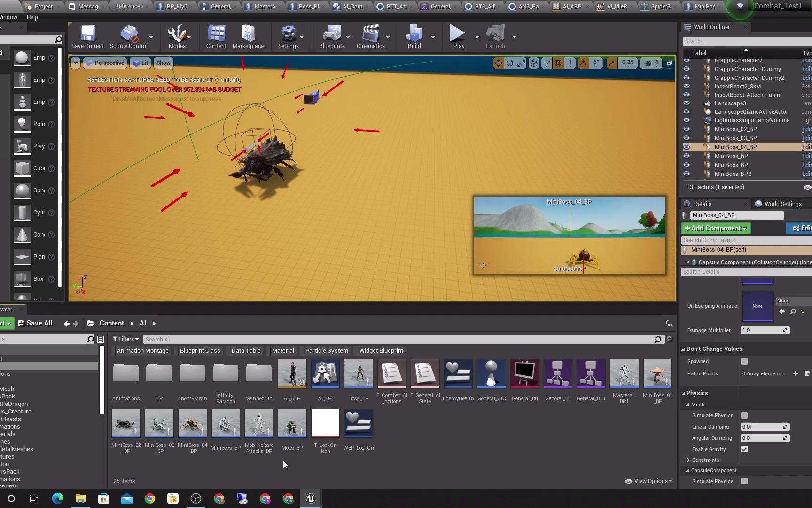The height and width of the screenshot is (508, 812).
Task: Click the Save All button
Action: point(35,323)
